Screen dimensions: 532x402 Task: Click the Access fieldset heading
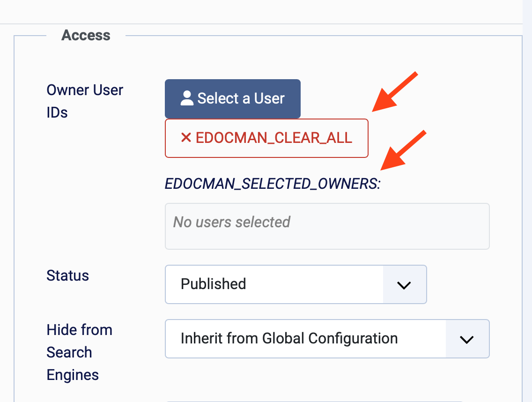86,35
